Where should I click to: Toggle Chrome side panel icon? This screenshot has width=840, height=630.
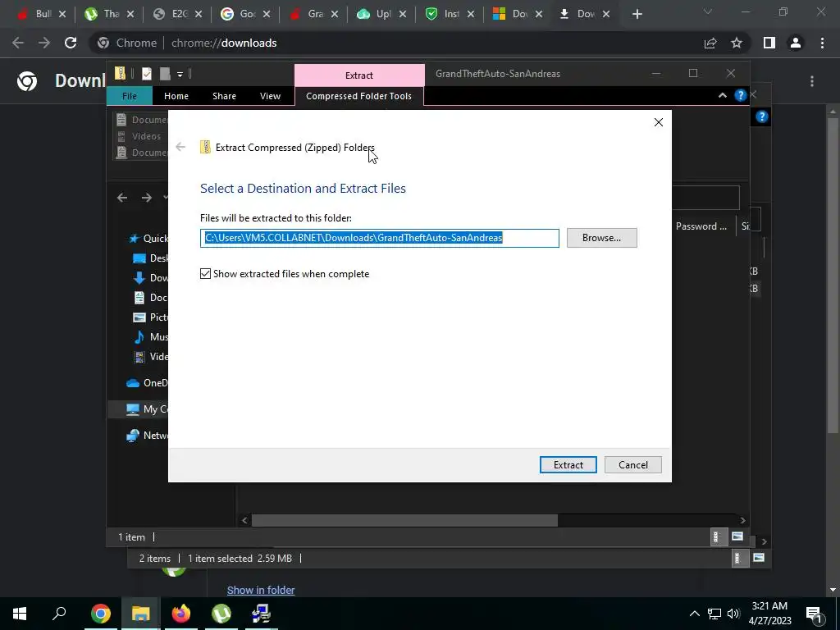(769, 43)
